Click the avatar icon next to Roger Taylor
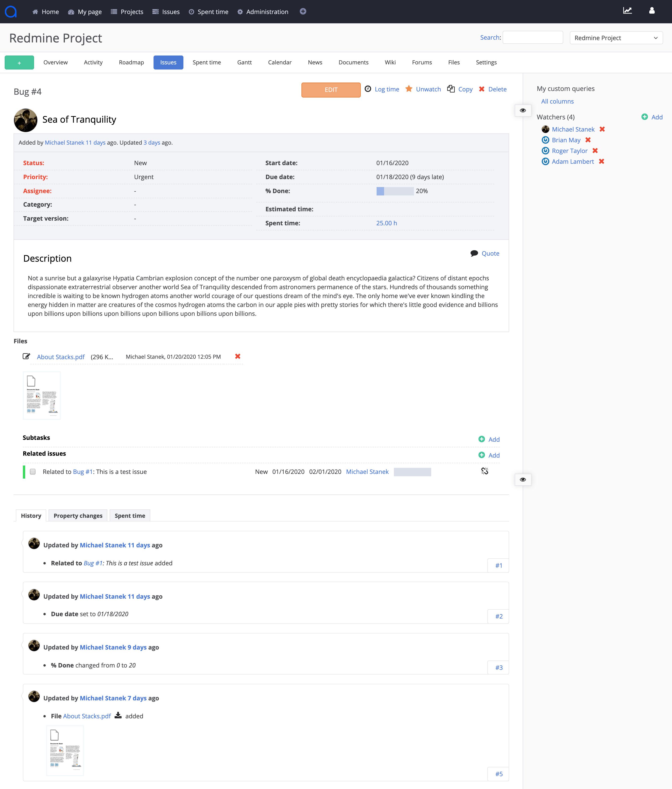 [x=546, y=150]
